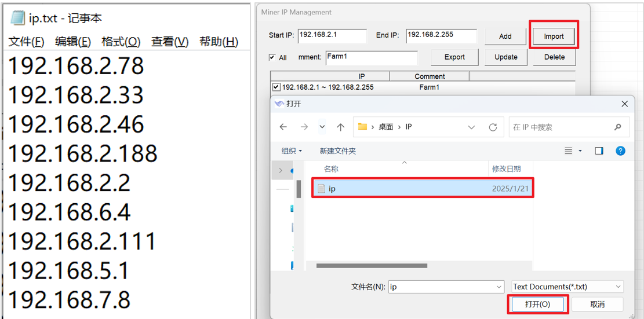This screenshot has height=319, width=644.
Task: Open view options dropdown arrow
Action: (x=580, y=151)
